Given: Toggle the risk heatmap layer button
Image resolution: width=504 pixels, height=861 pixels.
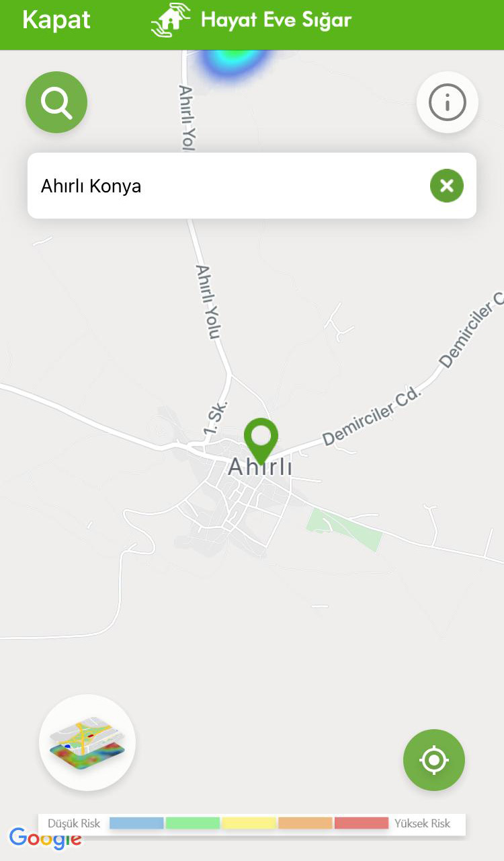Looking at the screenshot, I should 87,743.
